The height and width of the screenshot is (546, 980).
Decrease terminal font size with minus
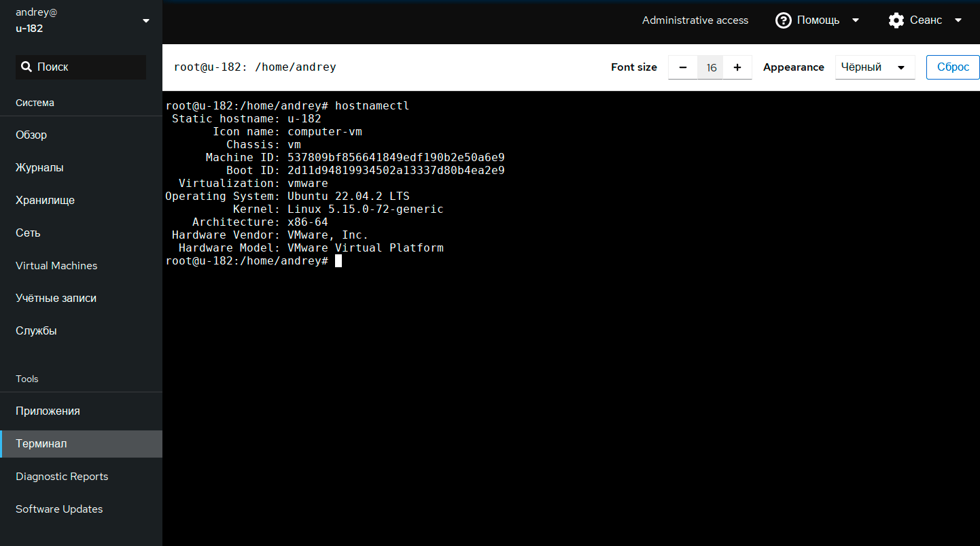pos(683,67)
